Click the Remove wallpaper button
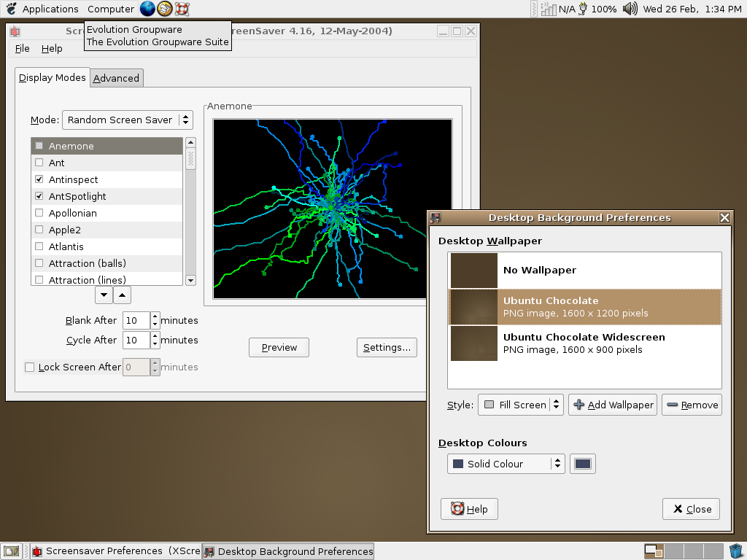 [x=692, y=405]
